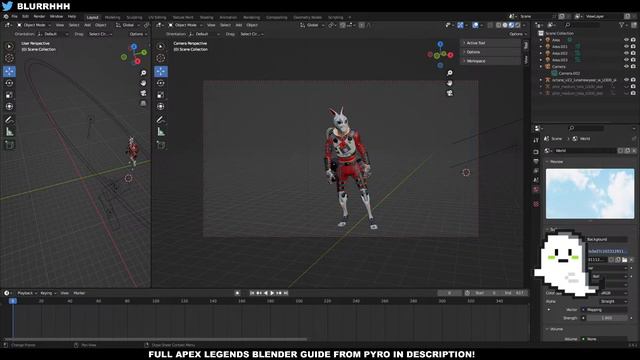Image resolution: width=640 pixels, height=360 pixels.
Task: Open Global transform orientation dropdown in left viewport
Action: (x=127, y=25)
